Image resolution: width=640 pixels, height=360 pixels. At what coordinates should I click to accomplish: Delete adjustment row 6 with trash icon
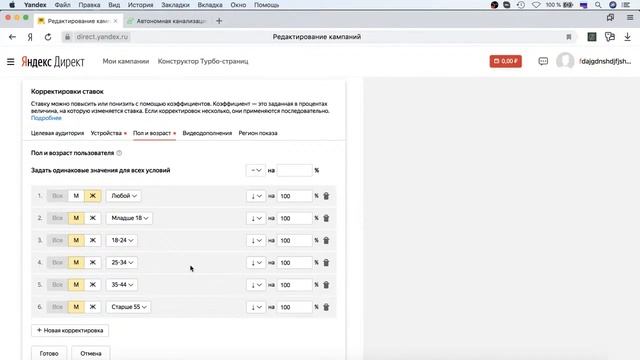[x=326, y=307]
